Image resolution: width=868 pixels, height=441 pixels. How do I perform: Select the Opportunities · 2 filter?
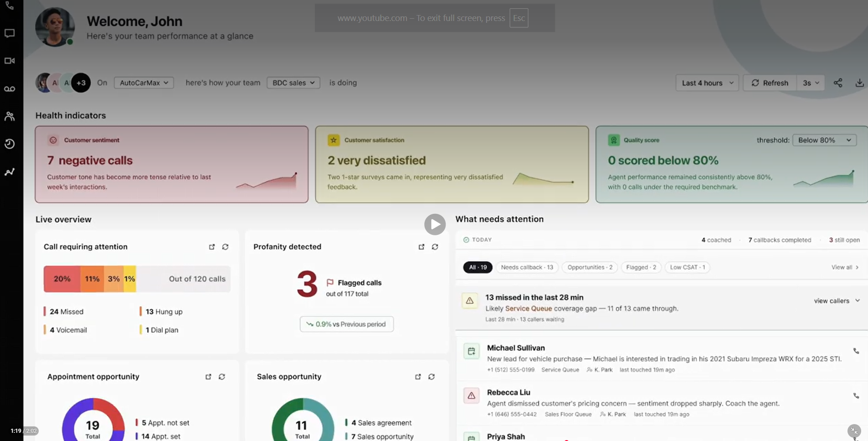coord(590,267)
